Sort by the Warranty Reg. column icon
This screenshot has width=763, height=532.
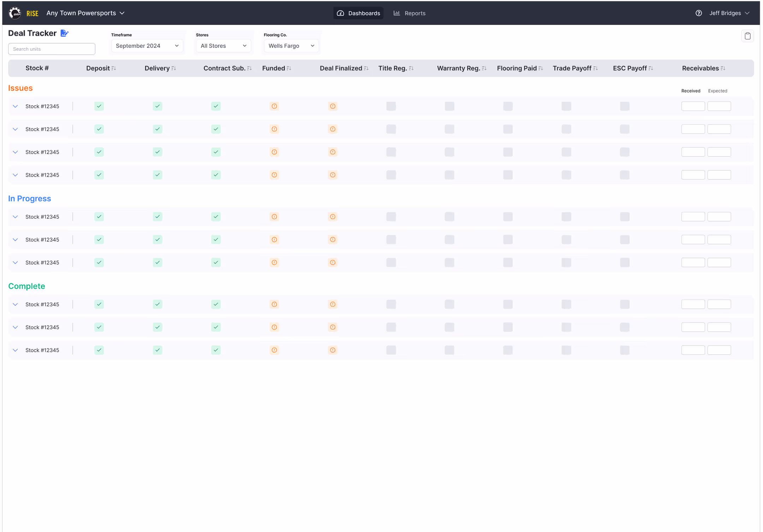pyautogui.click(x=484, y=69)
